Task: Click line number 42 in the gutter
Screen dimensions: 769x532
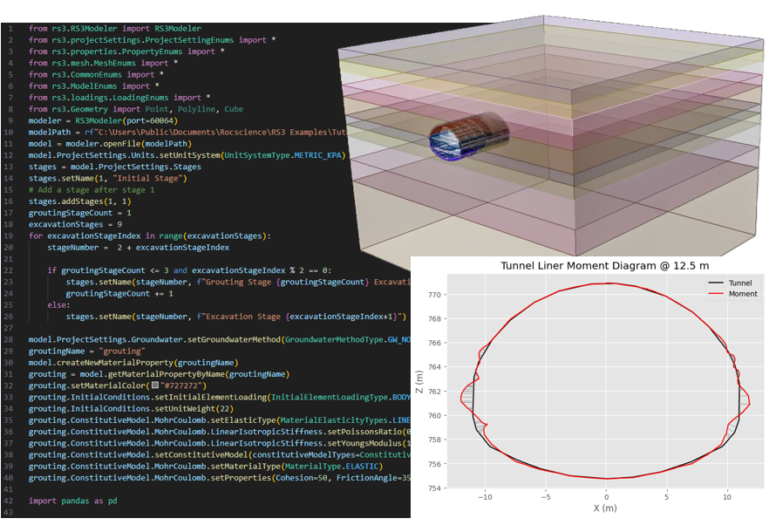Action: [9, 501]
